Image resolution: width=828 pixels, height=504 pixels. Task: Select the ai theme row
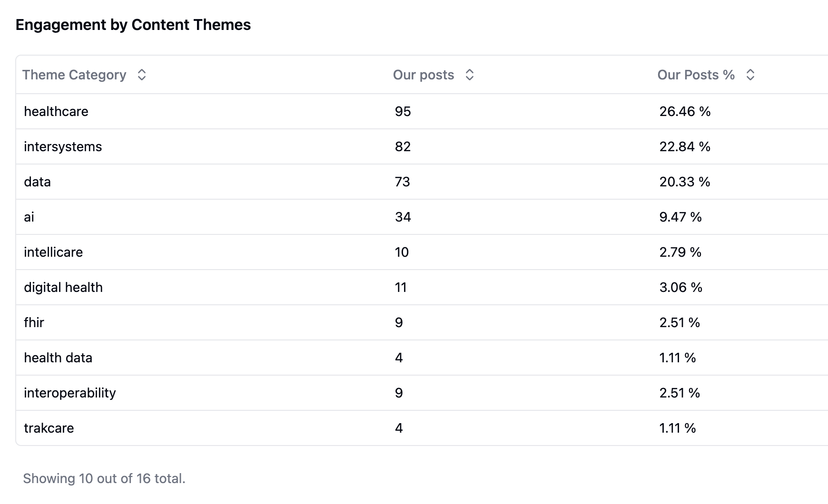[x=29, y=217]
